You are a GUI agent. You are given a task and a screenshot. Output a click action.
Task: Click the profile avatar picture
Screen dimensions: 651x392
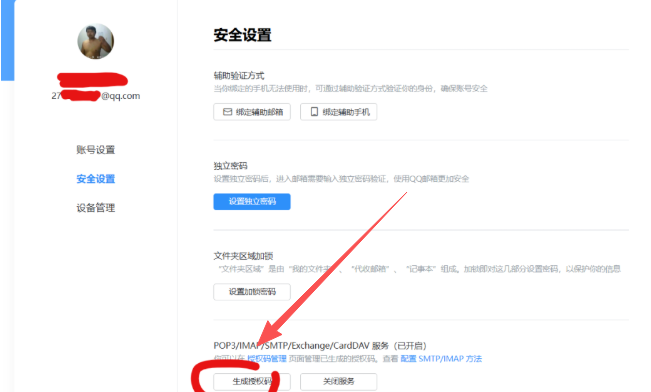click(x=95, y=41)
